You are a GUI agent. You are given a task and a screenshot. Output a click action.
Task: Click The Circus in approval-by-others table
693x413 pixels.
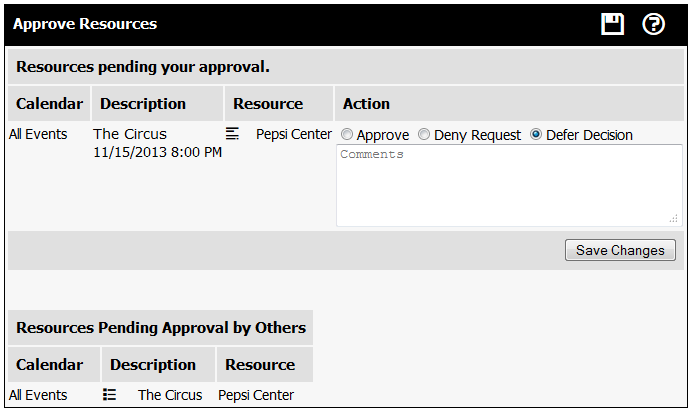pyautogui.click(x=170, y=395)
